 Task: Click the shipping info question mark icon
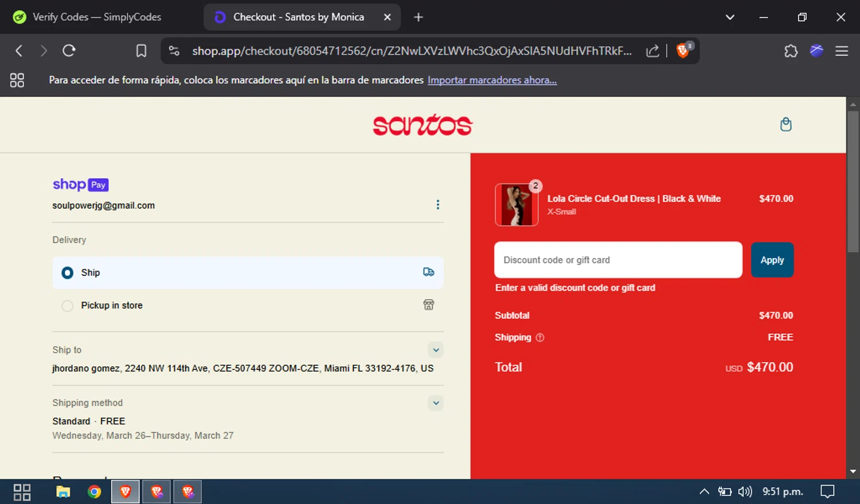point(540,338)
